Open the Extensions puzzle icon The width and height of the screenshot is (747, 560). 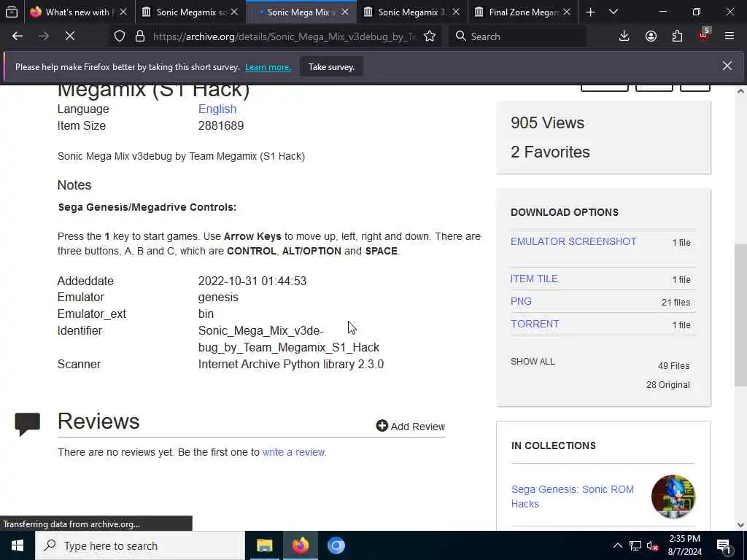tap(677, 36)
